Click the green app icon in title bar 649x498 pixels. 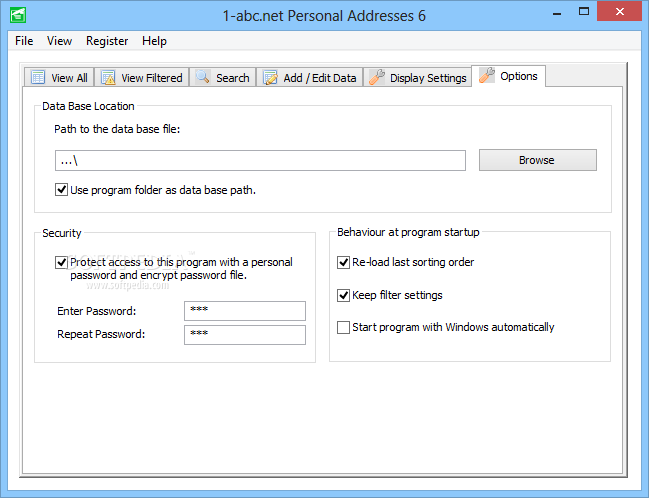[18, 16]
